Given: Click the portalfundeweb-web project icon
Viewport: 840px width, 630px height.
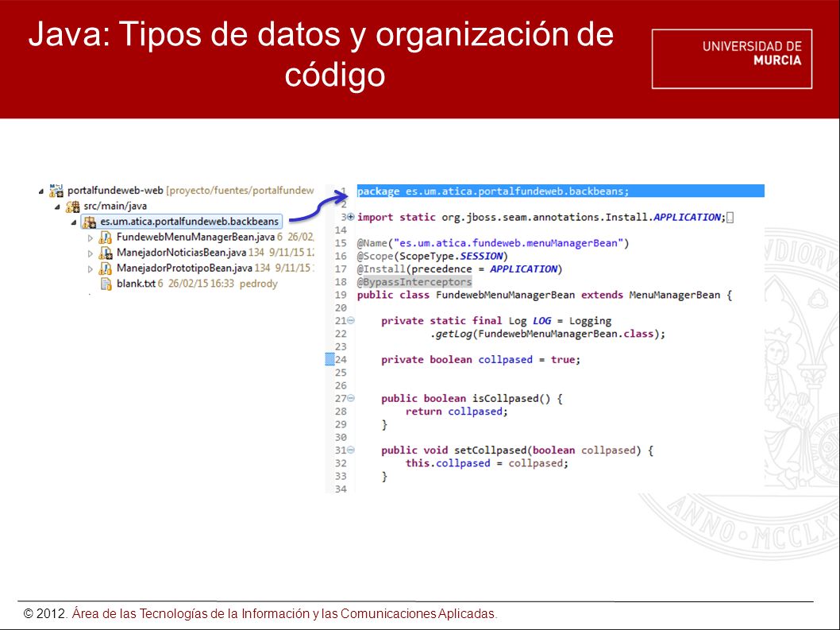Looking at the screenshot, I should point(56,191).
